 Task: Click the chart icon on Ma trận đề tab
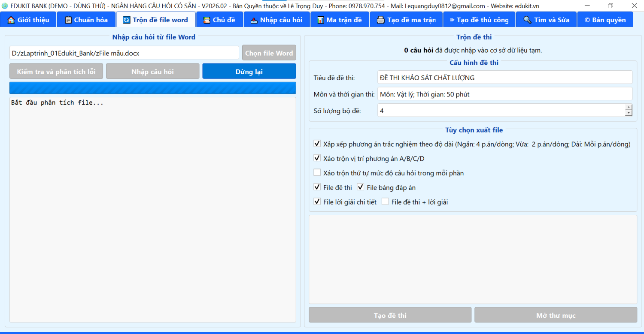(x=320, y=20)
